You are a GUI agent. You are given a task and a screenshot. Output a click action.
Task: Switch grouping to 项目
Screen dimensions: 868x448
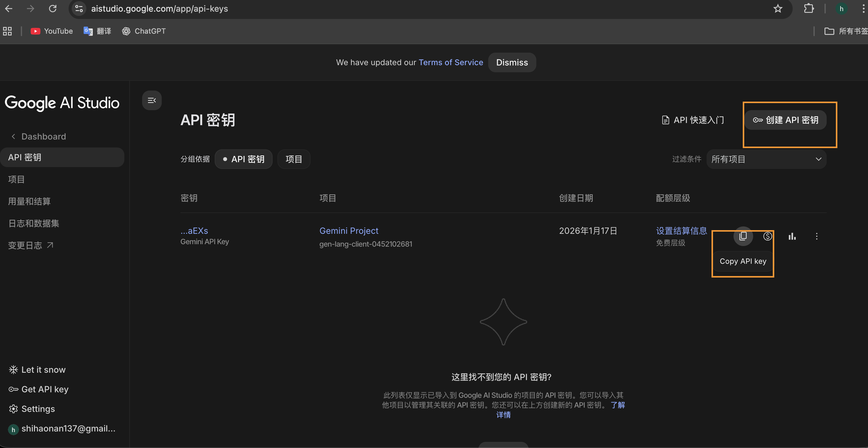point(293,159)
